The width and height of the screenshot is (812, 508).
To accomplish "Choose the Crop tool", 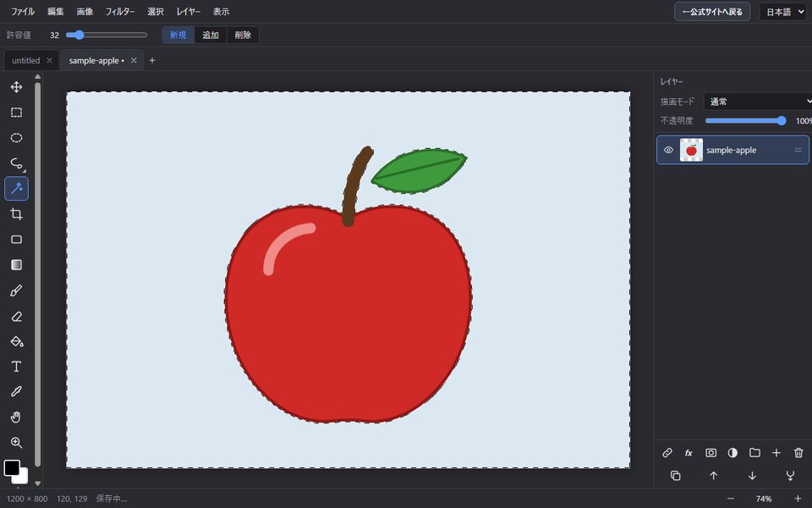I will click(17, 214).
